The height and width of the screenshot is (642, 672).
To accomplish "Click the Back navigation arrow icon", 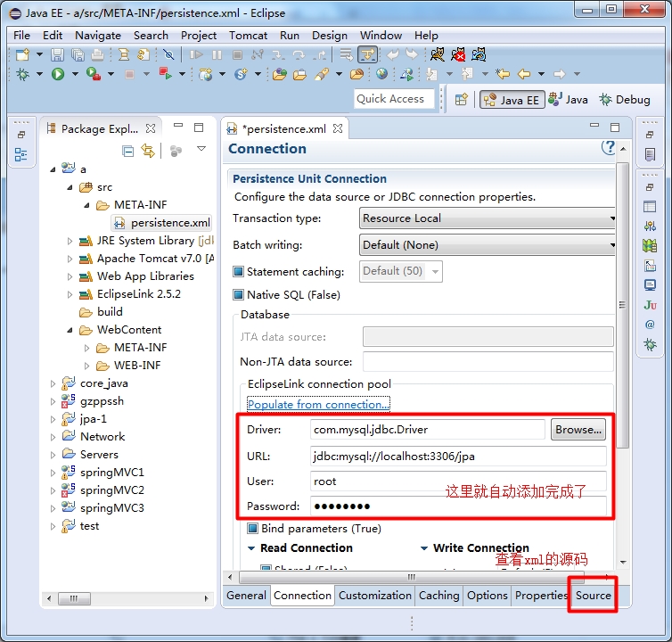I will (524, 74).
